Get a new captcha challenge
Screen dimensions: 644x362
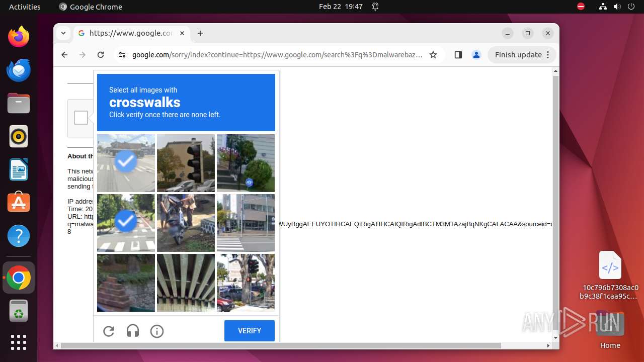109,331
